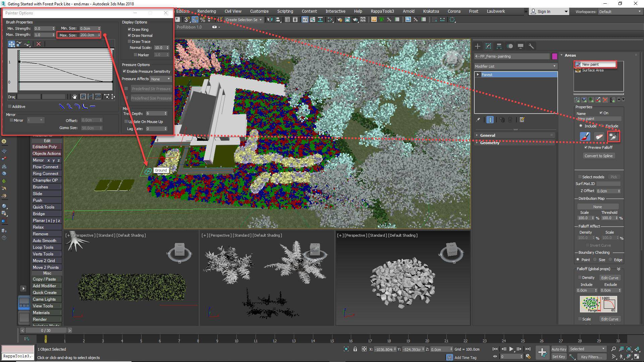The width and height of the screenshot is (644, 362).
Task: Uncheck Enable Pressure Sensitivity
Action: tap(125, 71)
